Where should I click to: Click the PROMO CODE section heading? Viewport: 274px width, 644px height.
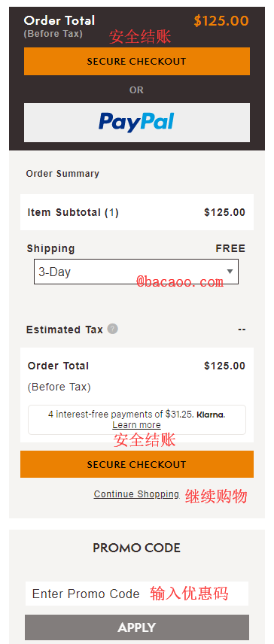[137, 548]
